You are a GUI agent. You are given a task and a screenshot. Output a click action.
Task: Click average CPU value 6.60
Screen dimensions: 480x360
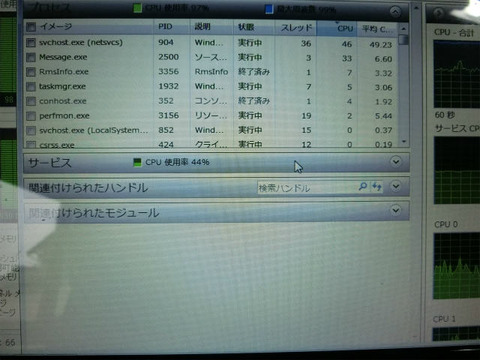point(383,59)
